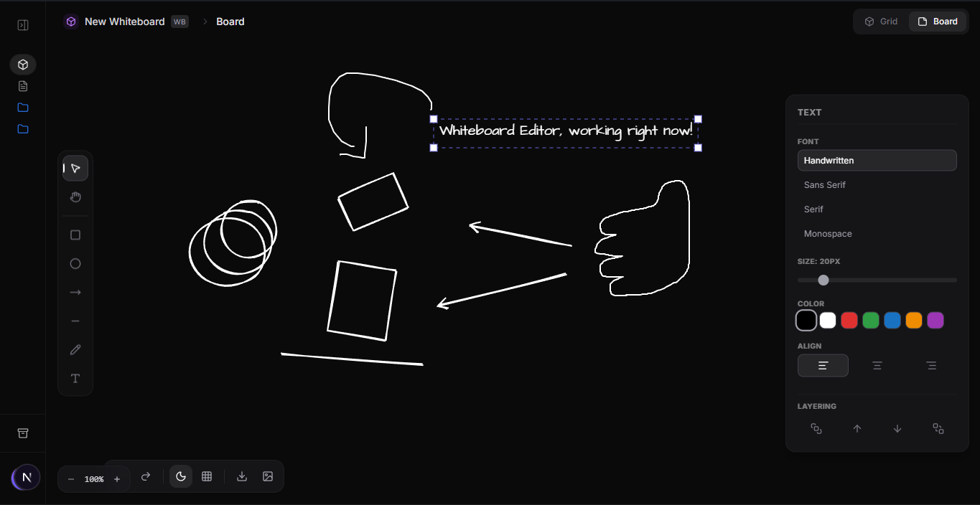Toggle dark mode with the moon icon
This screenshot has height=505, width=980.
[x=180, y=476]
